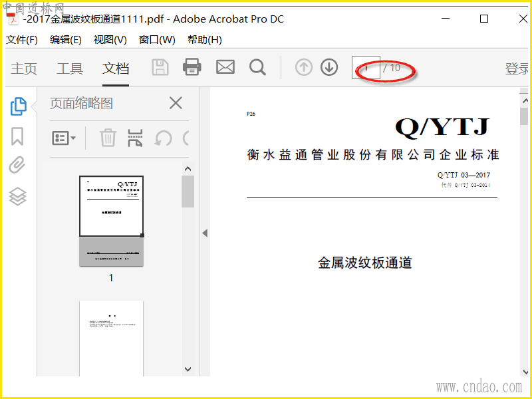Maximize the Acrobat window
Image resolution: width=532 pixels, height=399 pixels.
[484, 19]
